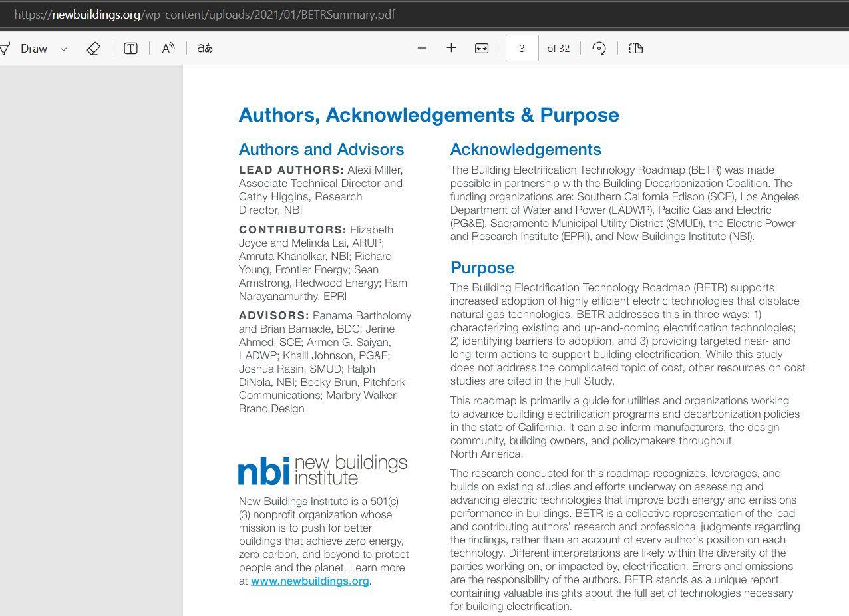Click the 'Authors and Advisors' heading
The width and height of the screenshot is (849, 616).
pos(321,150)
